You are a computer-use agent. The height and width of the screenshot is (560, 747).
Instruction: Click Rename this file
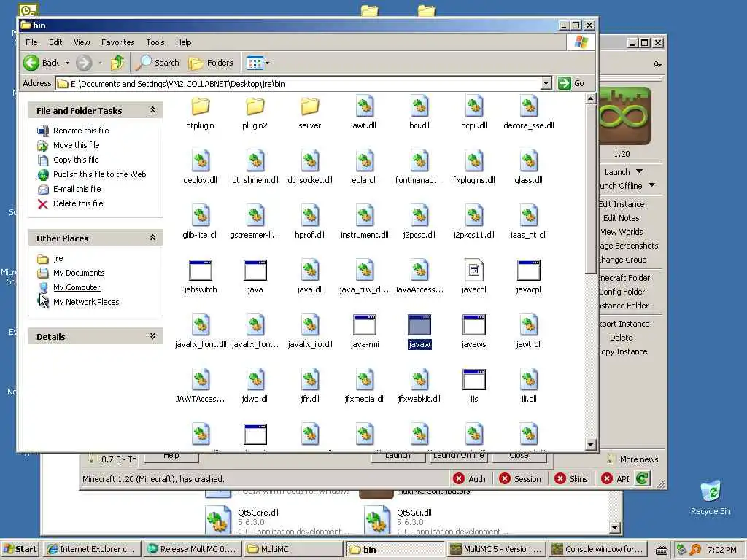click(81, 131)
